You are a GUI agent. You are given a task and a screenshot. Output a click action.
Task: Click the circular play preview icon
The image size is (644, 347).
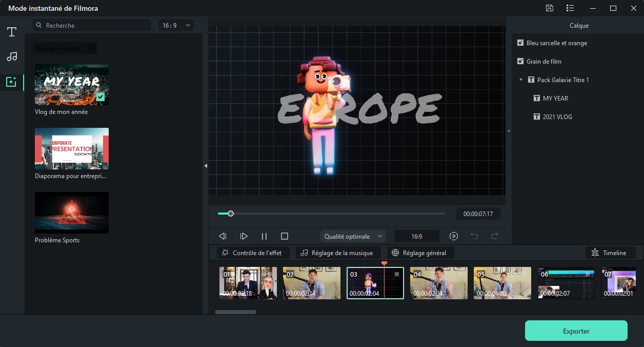[x=454, y=236]
